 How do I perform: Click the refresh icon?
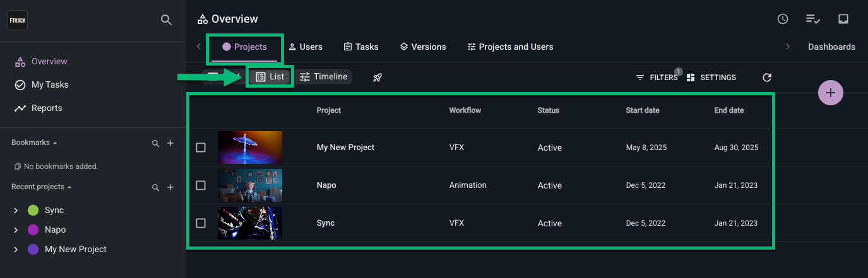tap(767, 78)
